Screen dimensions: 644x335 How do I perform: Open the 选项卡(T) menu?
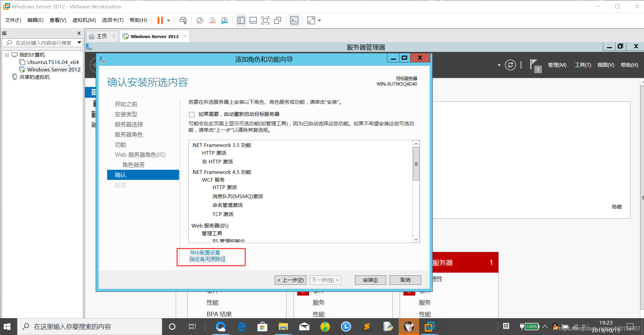[113, 20]
